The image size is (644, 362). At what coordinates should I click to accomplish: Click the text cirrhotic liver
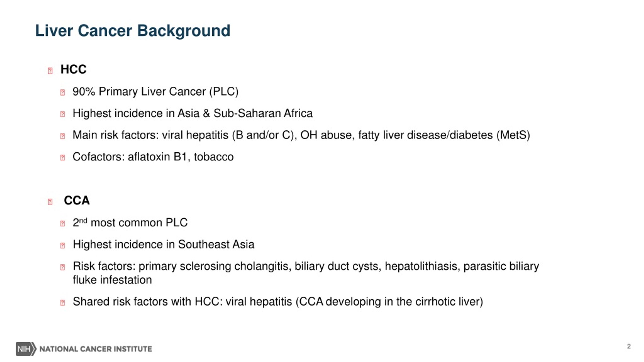click(x=449, y=302)
